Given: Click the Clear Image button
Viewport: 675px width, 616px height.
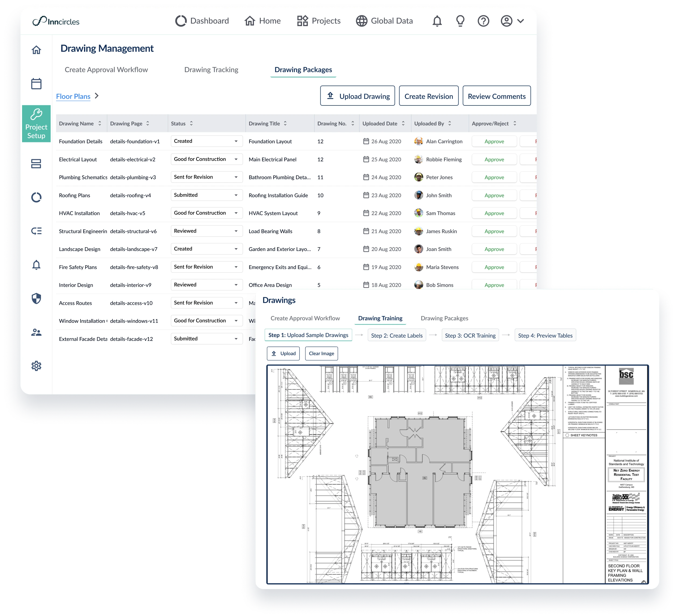Looking at the screenshot, I should pyautogui.click(x=321, y=353).
